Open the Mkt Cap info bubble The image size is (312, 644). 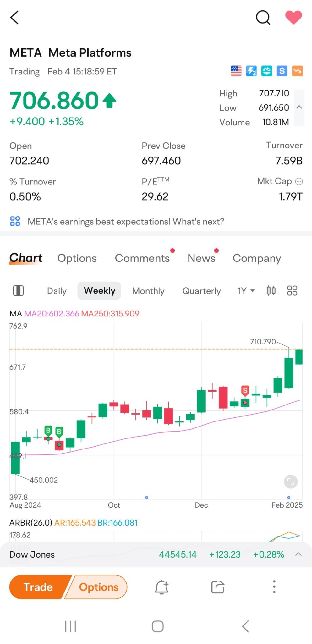click(x=299, y=181)
